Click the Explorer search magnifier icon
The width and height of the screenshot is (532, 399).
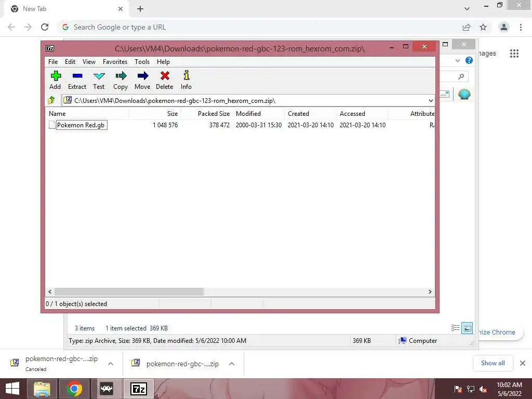pos(461,77)
